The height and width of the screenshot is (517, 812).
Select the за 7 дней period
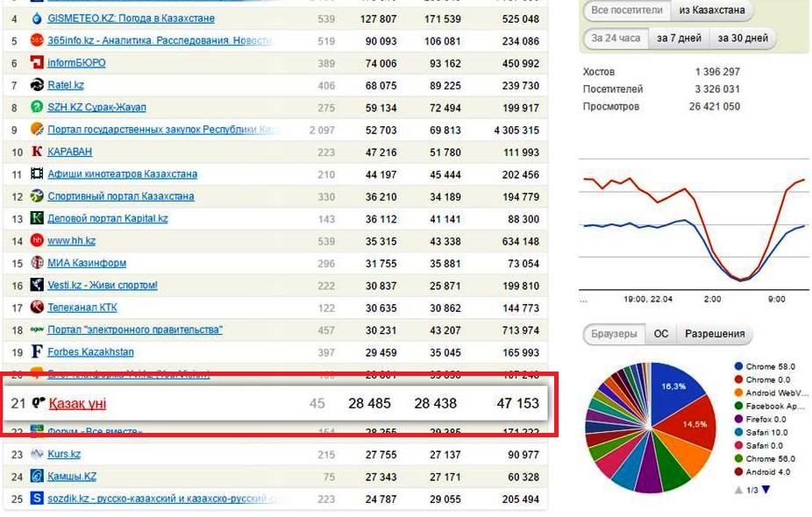click(679, 39)
